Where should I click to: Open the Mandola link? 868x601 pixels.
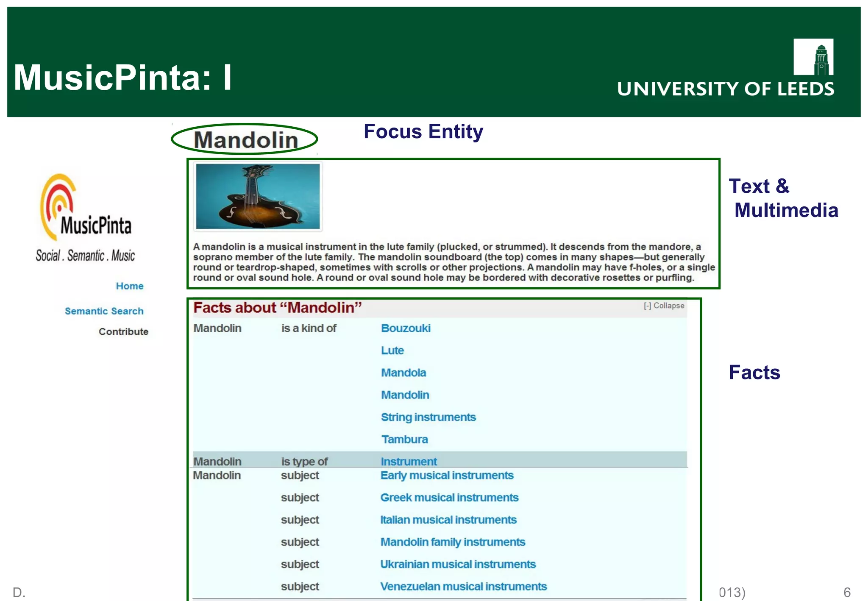pyautogui.click(x=403, y=373)
